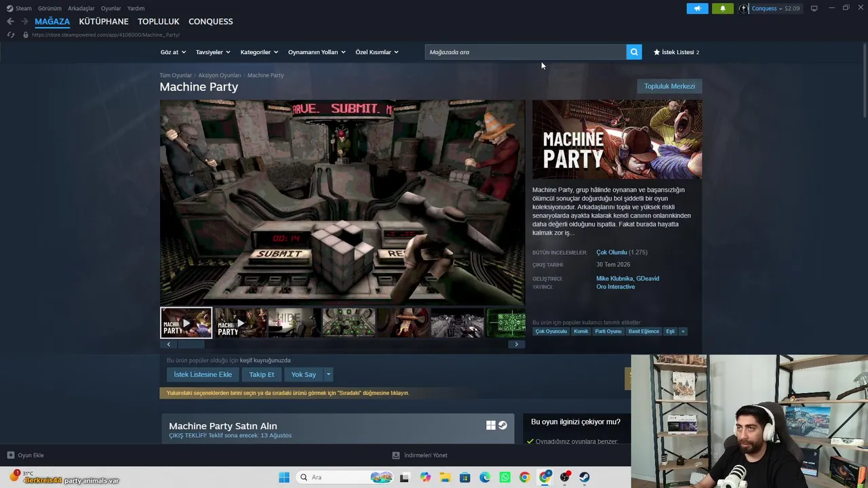Expand the Özel Kısımlar dropdown
The image size is (868, 488).
377,52
